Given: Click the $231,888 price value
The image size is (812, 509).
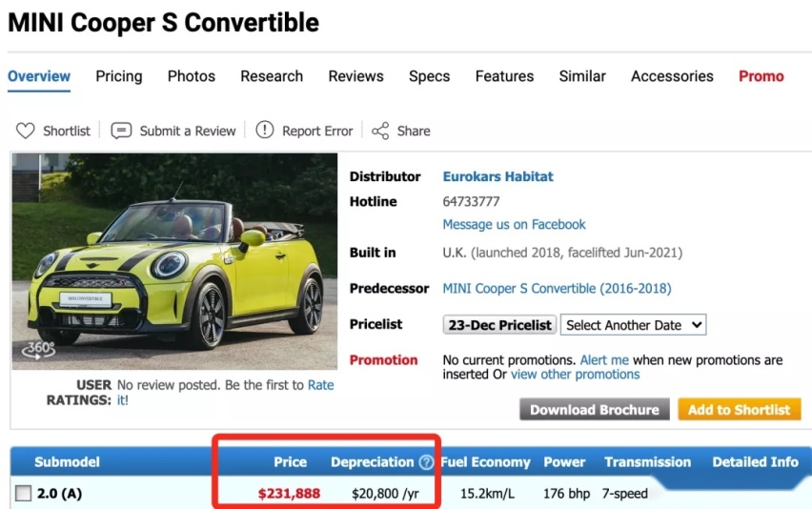Looking at the screenshot, I should point(289,494).
